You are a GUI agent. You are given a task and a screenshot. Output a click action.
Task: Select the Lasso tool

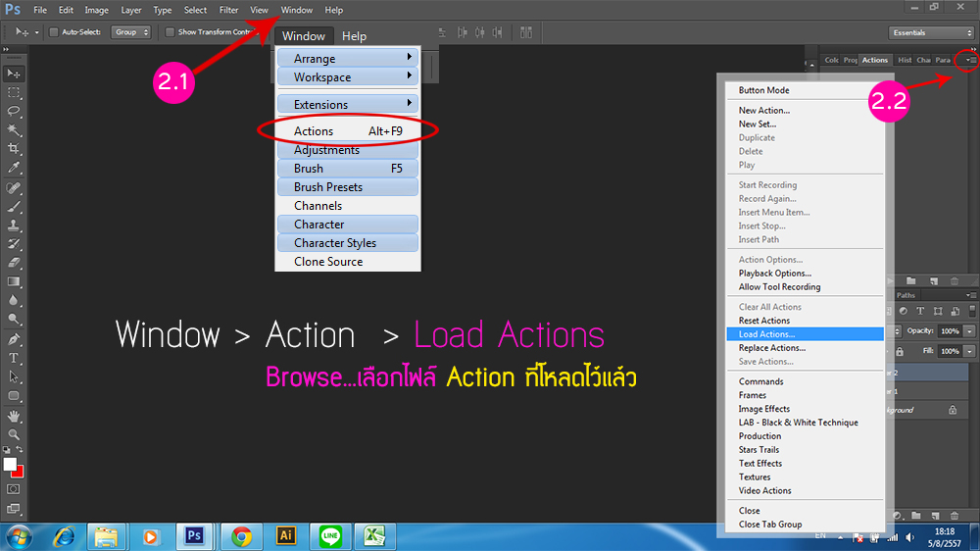pos(13,112)
